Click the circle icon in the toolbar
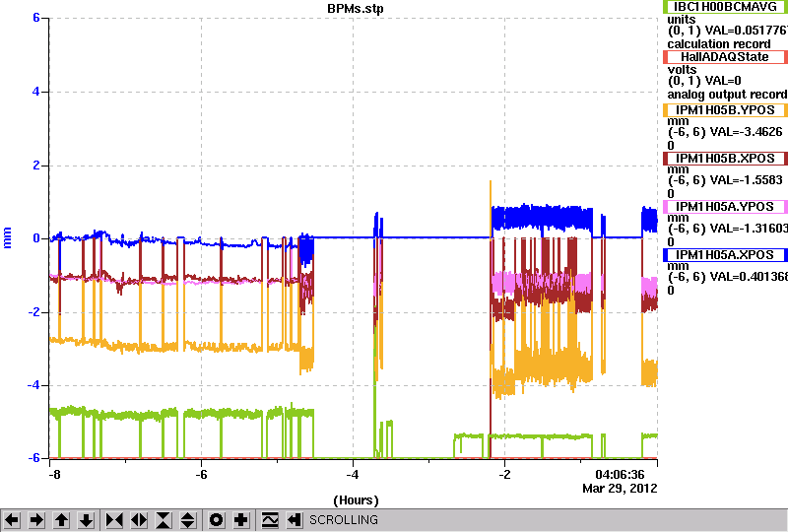This screenshot has height=532, width=788. pos(217,520)
